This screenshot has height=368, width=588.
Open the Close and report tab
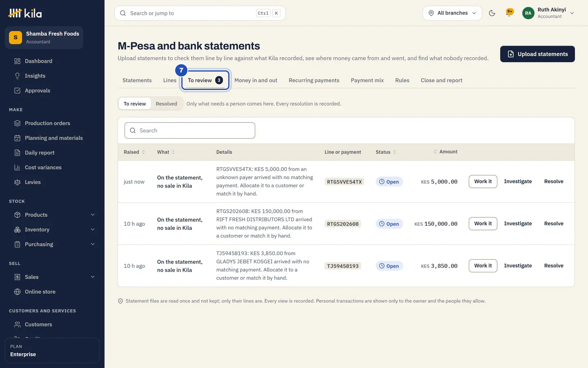(x=441, y=81)
